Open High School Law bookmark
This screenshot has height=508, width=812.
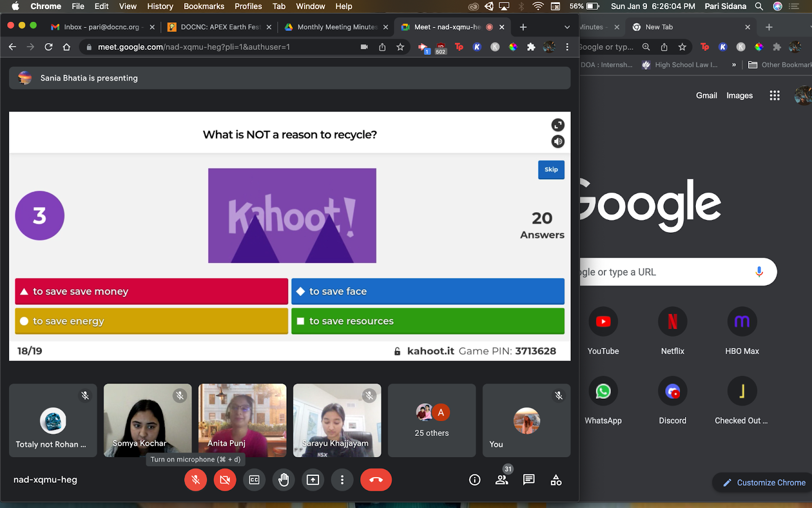click(680, 65)
